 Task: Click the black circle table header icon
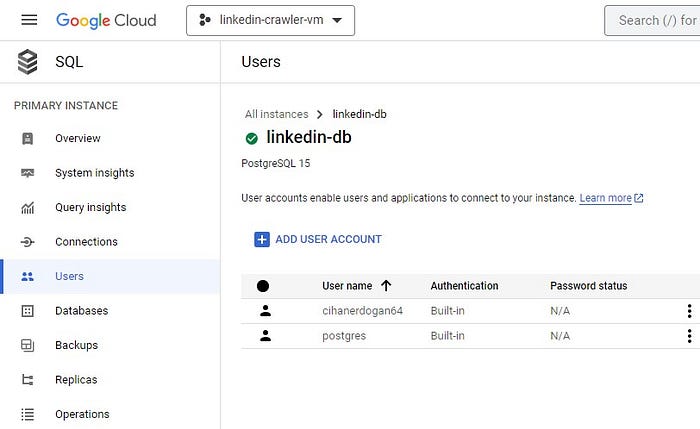[263, 286]
